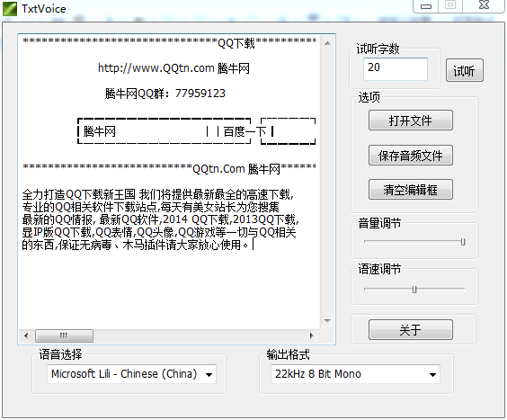The width and height of the screenshot is (507, 420).
Task: Click the 音量调节 volume slider handle
Action: [463, 242]
